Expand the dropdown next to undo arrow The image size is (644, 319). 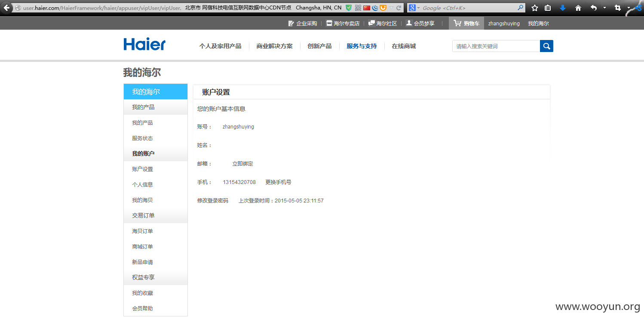coord(604,8)
